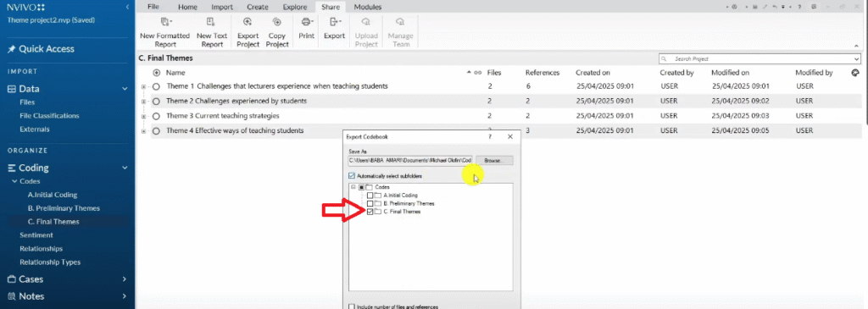Click the ribbon display options icon
Screen dimensions: 868x309
point(814,7)
